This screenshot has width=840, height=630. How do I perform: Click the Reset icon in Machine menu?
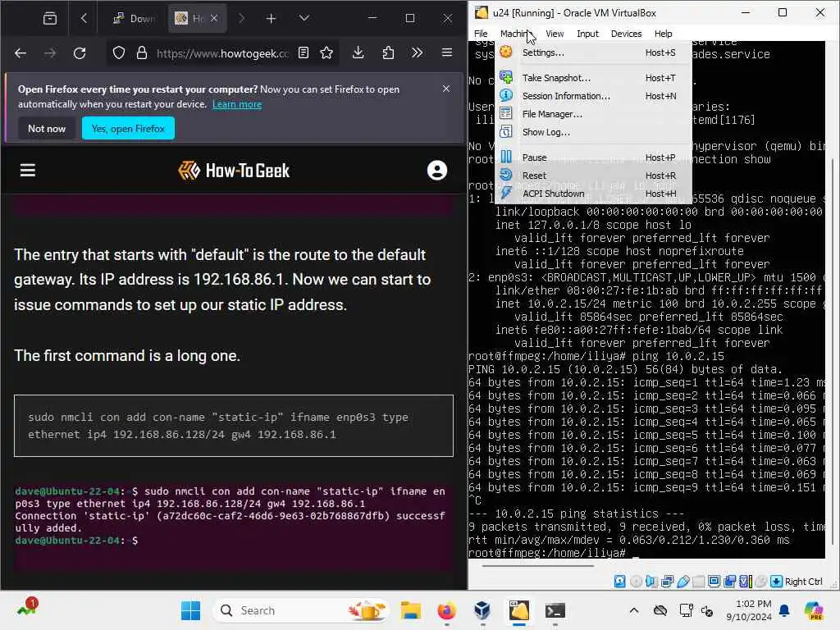(x=505, y=176)
